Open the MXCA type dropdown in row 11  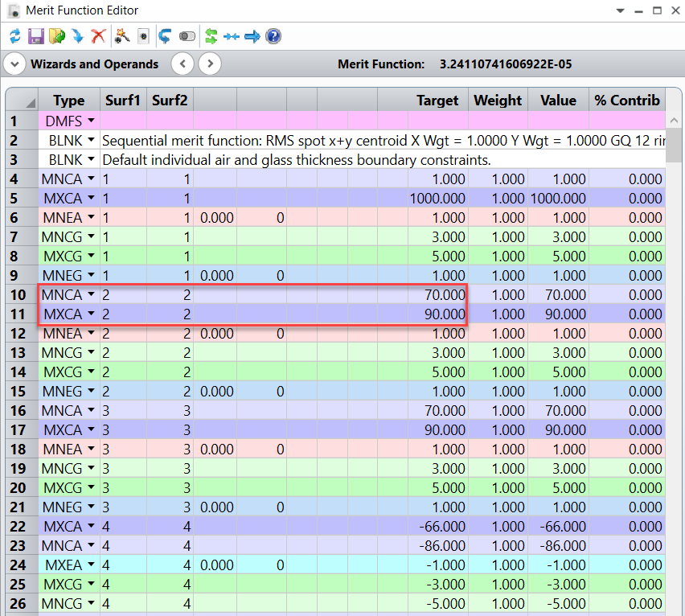[x=91, y=314]
